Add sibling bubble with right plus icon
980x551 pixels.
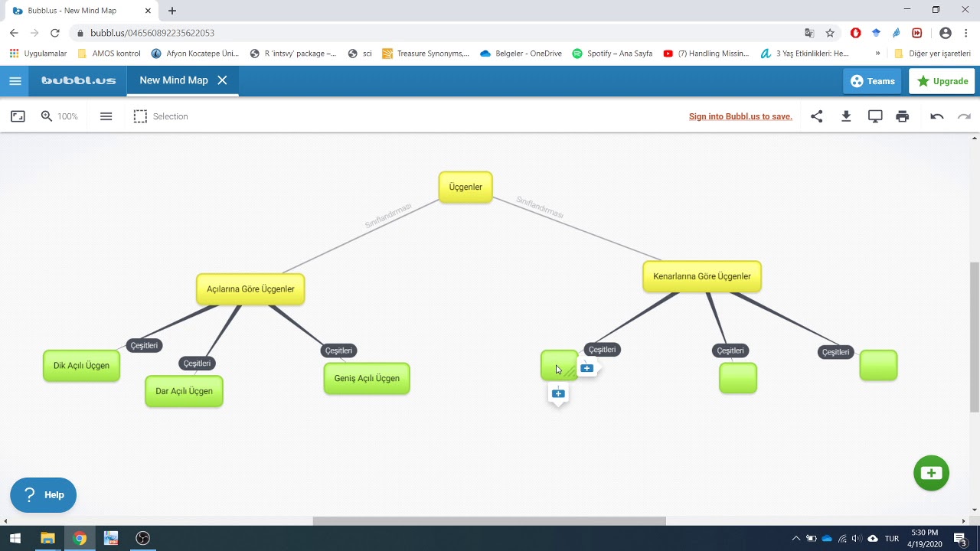[x=586, y=368]
